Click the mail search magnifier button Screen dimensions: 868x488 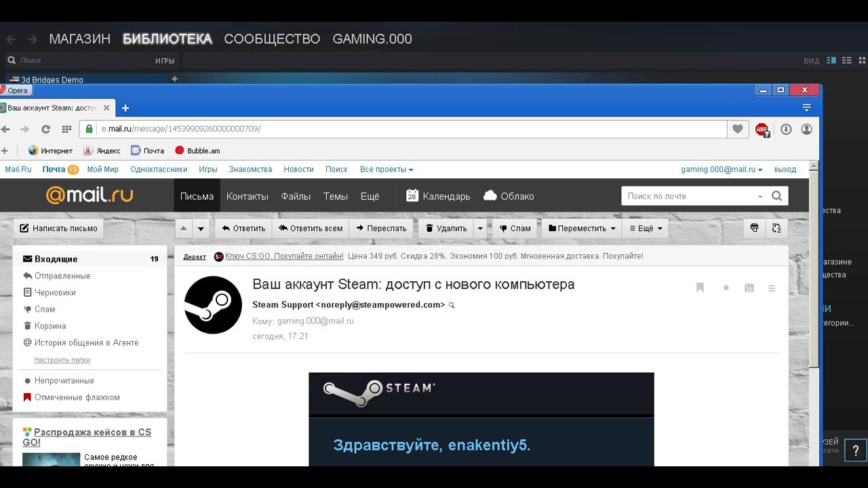tap(777, 196)
